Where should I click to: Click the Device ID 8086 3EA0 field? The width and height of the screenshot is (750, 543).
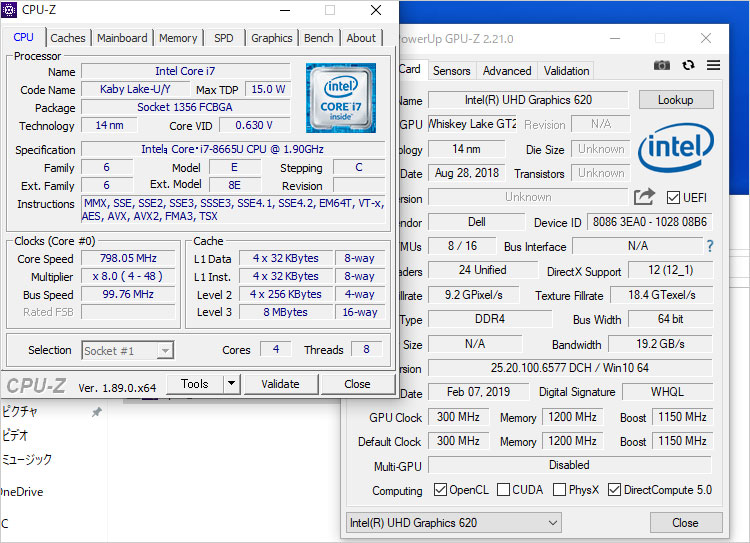pyautogui.click(x=650, y=222)
